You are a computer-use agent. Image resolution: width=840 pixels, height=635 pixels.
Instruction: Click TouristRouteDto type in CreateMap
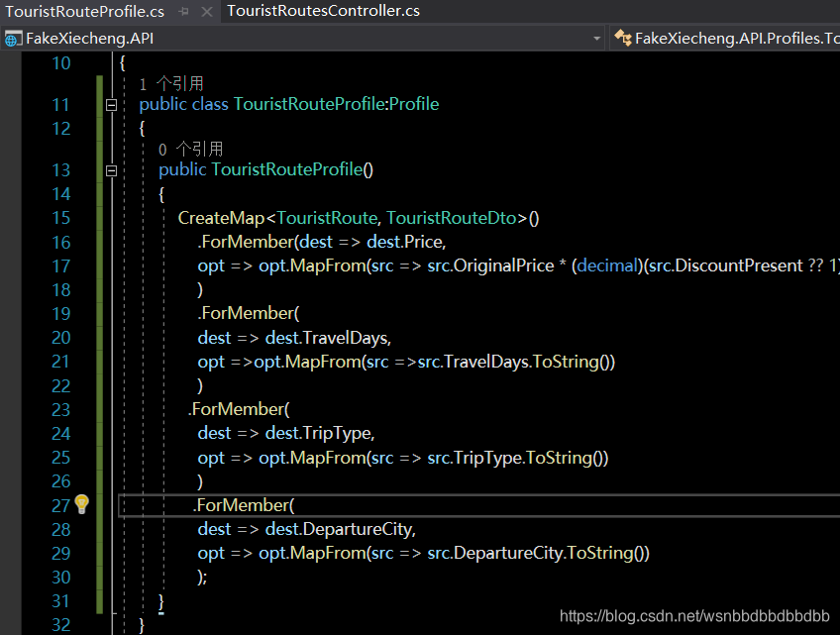pos(451,218)
